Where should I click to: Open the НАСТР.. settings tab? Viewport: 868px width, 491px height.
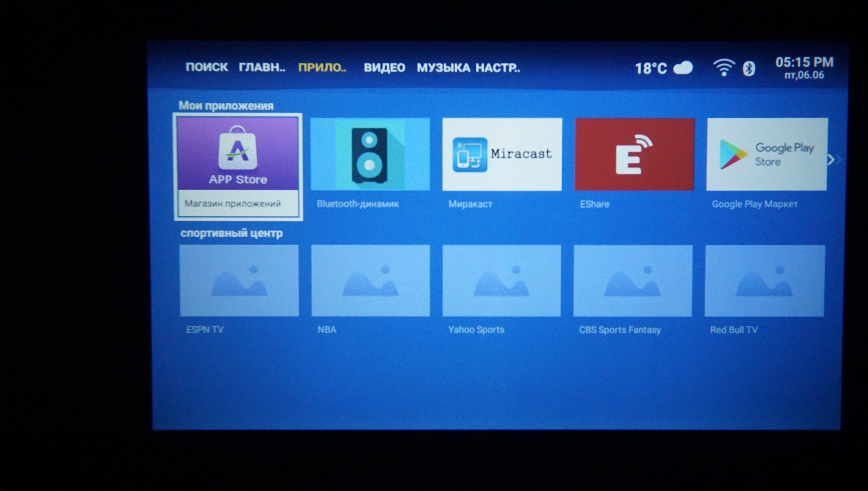(498, 68)
